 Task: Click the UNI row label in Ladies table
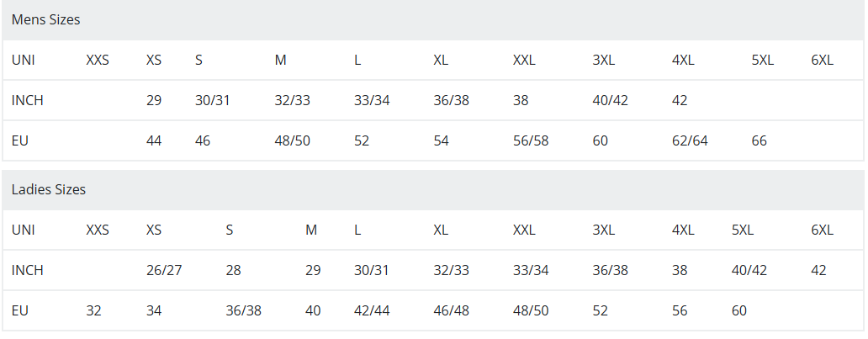click(24, 230)
